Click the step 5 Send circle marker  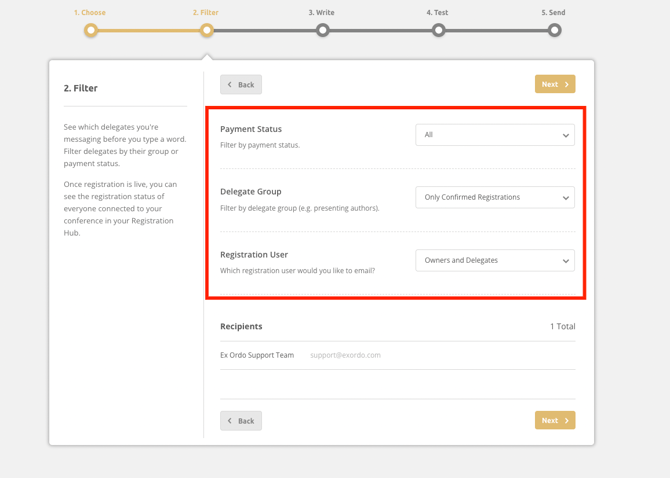(x=554, y=30)
